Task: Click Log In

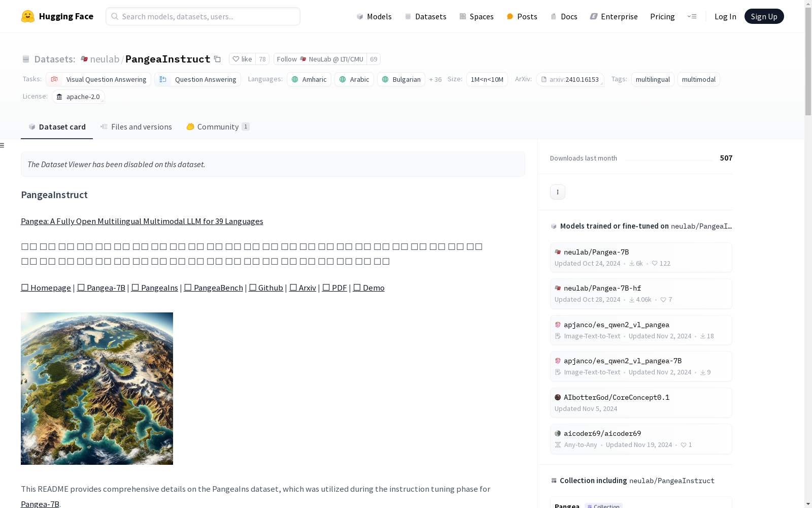Action: click(725, 16)
